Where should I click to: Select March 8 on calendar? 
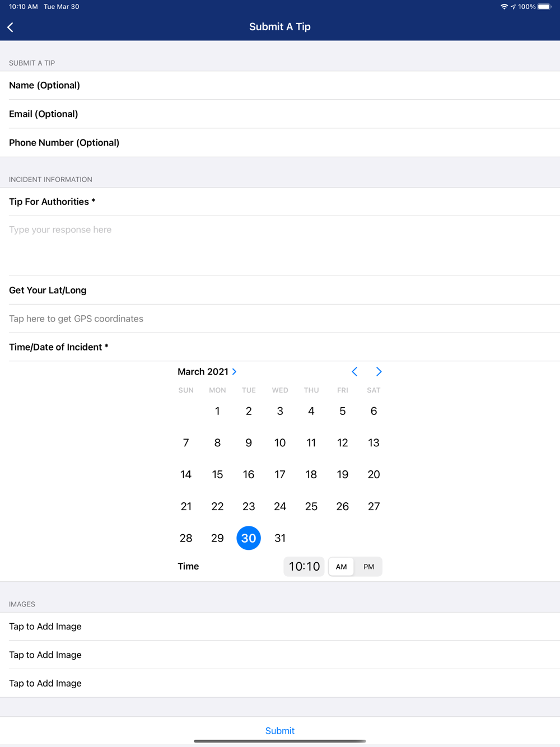(217, 443)
